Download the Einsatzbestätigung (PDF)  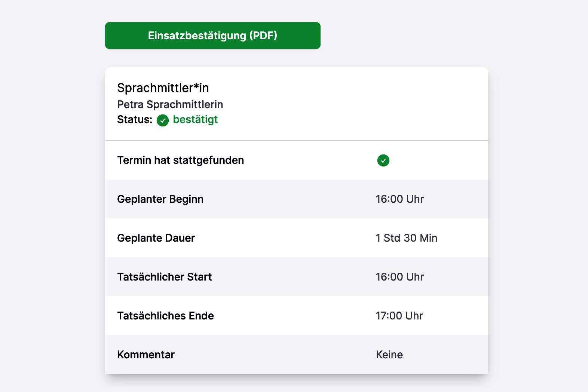[x=212, y=36]
